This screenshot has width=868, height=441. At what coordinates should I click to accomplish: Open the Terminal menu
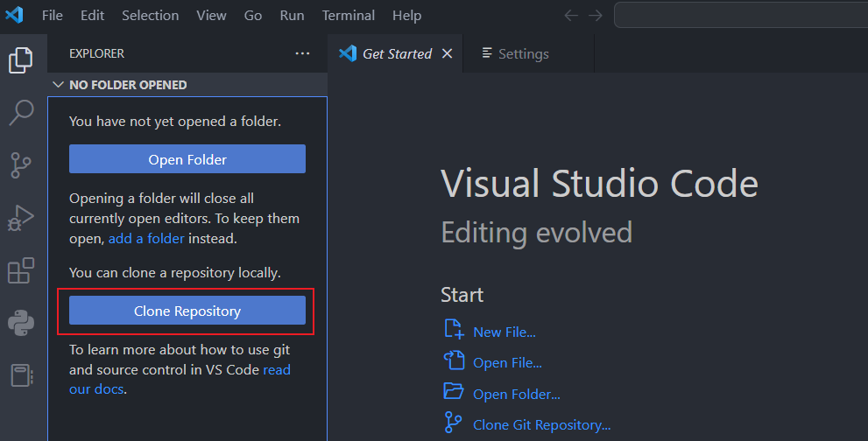pyautogui.click(x=349, y=16)
